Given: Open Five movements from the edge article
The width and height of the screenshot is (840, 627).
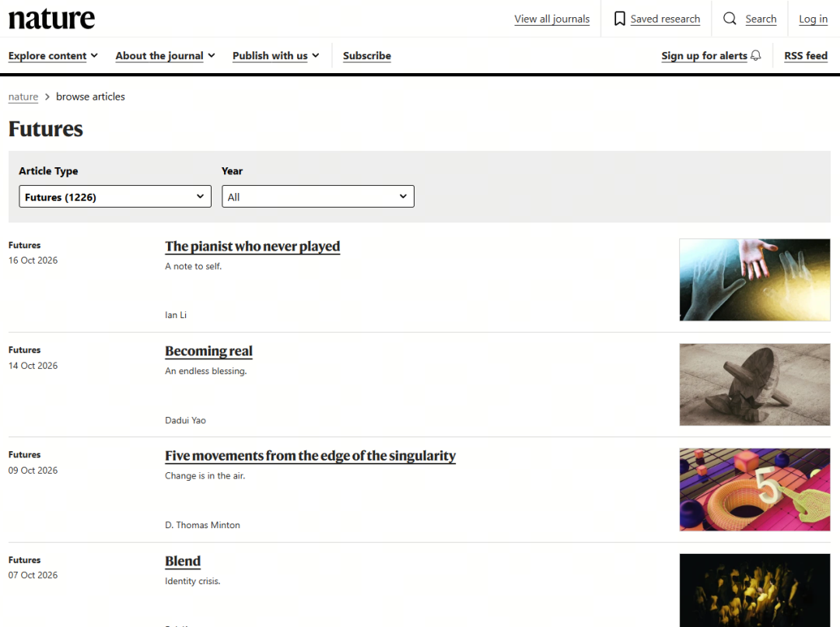Looking at the screenshot, I should (310, 456).
